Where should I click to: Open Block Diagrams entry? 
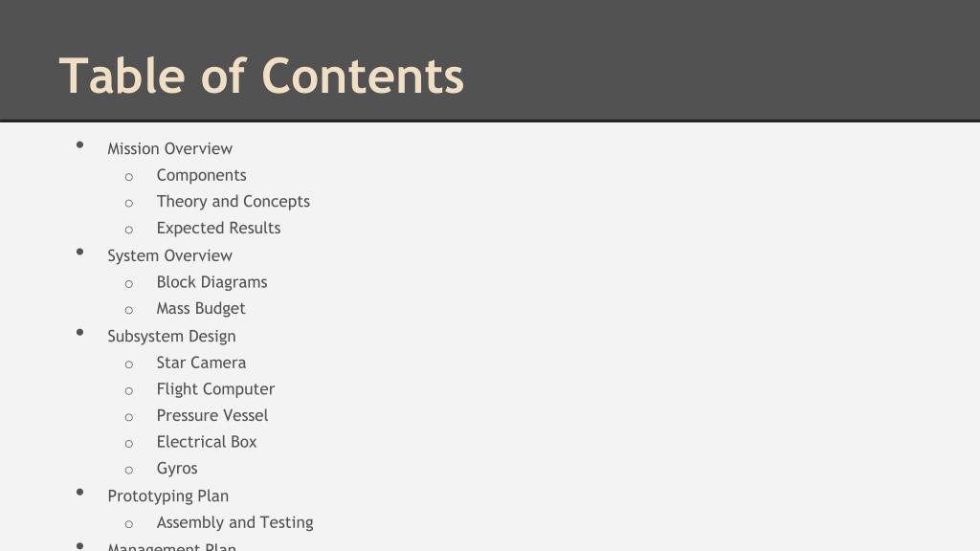[212, 282]
